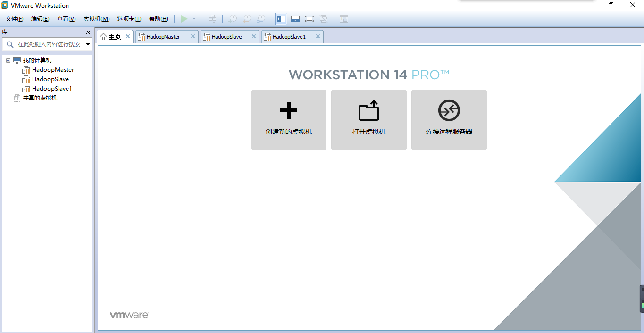The width and height of the screenshot is (644, 333).
Task: Open the 文件(F) menu
Action: pos(15,19)
